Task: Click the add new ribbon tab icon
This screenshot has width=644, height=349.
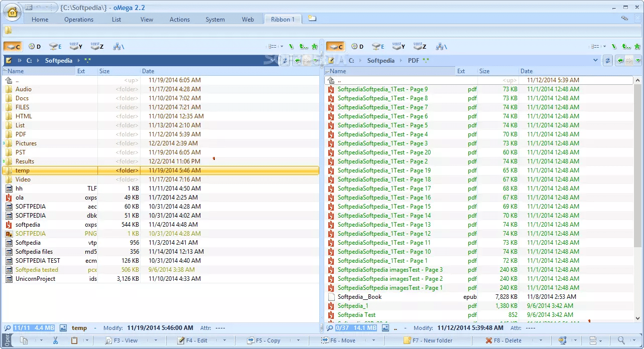Action: (312, 19)
